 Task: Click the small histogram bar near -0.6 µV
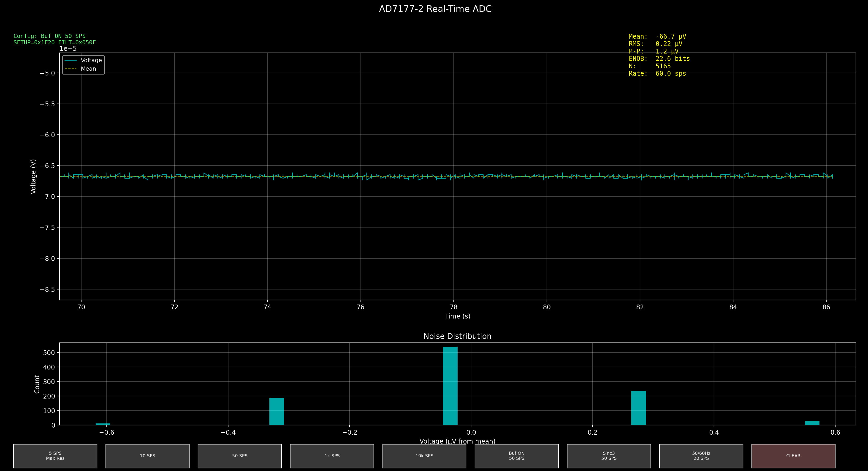(x=103, y=424)
